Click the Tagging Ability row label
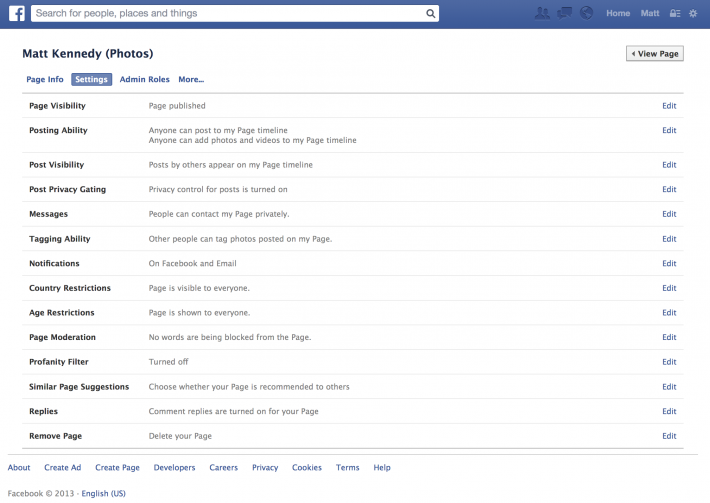Image resolution: width=710 pixels, height=503 pixels. [x=60, y=239]
